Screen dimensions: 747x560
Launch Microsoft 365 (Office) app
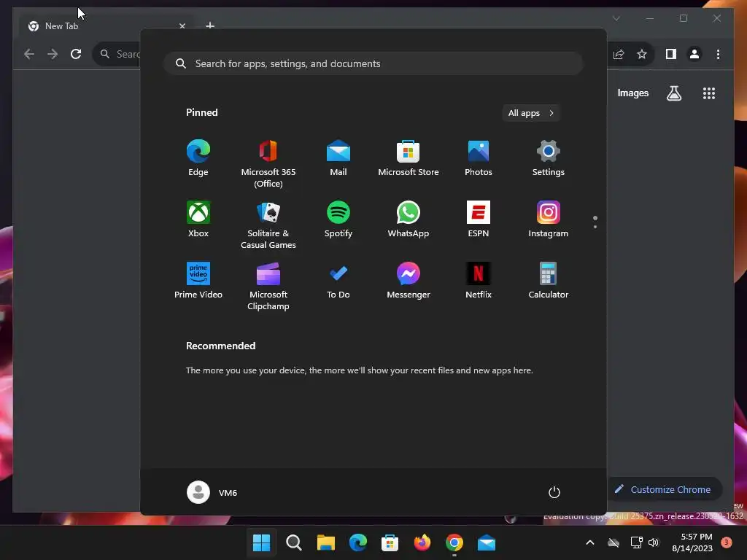coord(268,164)
